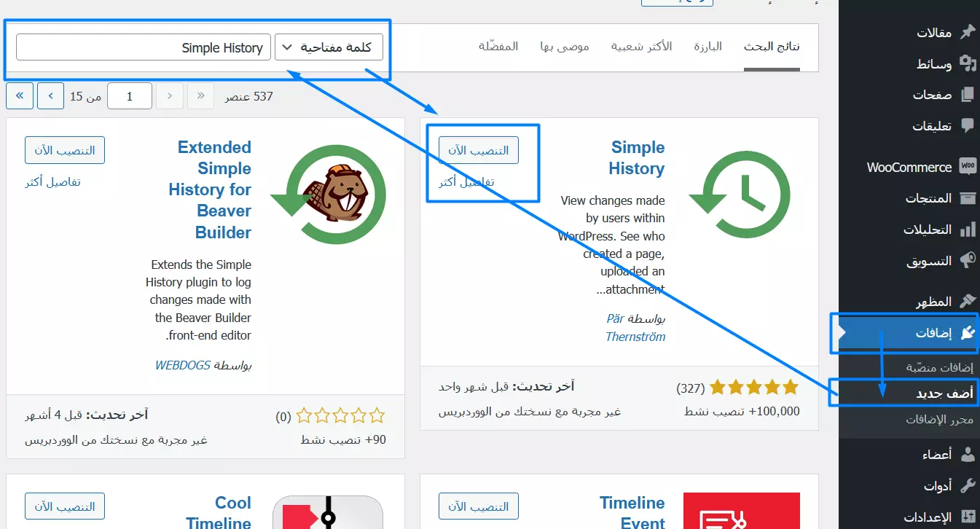Click the Simple History plugin search field
Viewport: 980px width, 529px height.
(144, 47)
